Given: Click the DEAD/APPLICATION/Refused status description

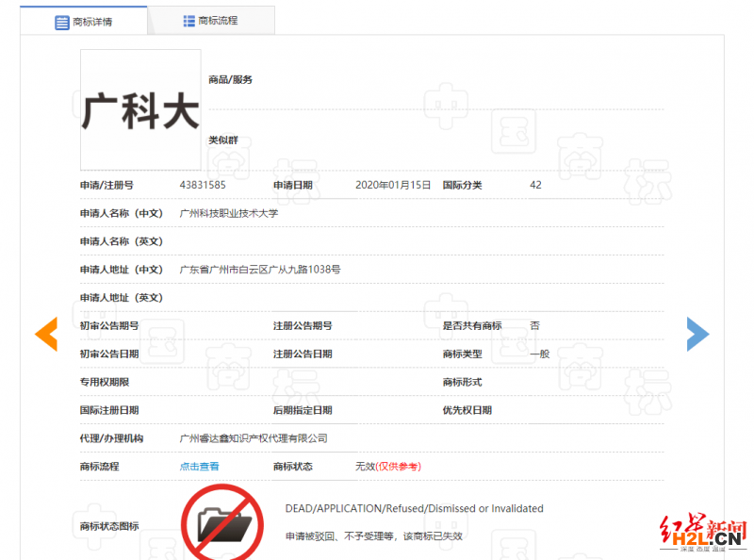Looking at the screenshot, I should [x=414, y=508].
